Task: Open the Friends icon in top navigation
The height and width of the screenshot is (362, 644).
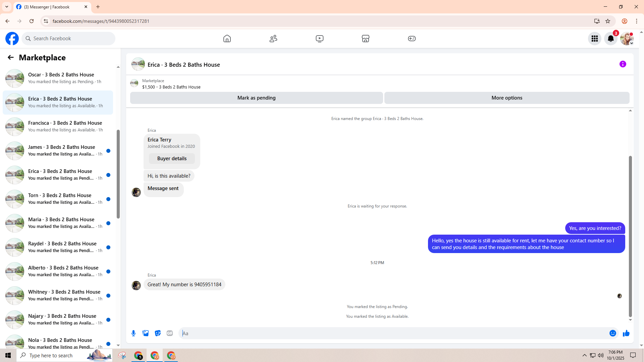Action: coord(273,39)
